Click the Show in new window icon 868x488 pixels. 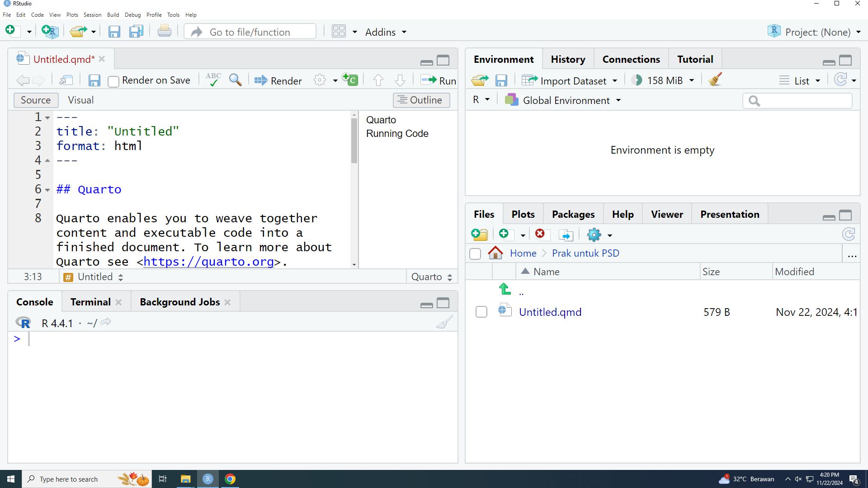click(66, 80)
